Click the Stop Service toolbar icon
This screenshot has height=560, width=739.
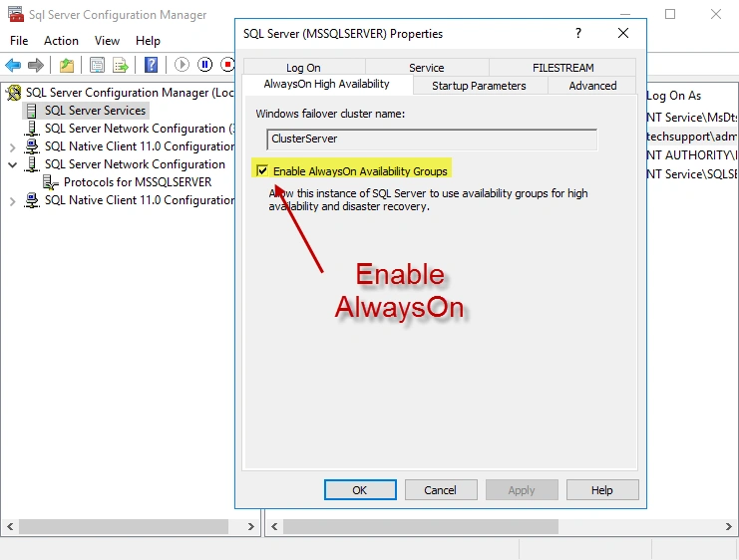(227, 65)
